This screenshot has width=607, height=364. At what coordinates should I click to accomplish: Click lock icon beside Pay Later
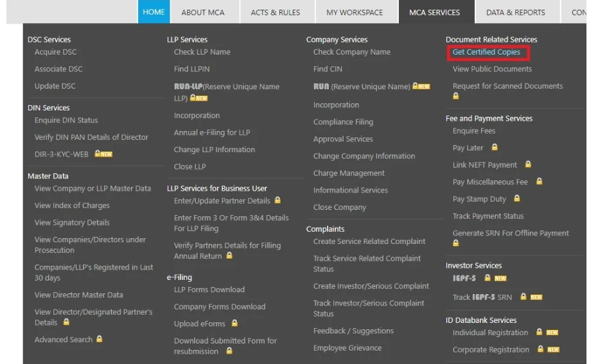point(495,147)
